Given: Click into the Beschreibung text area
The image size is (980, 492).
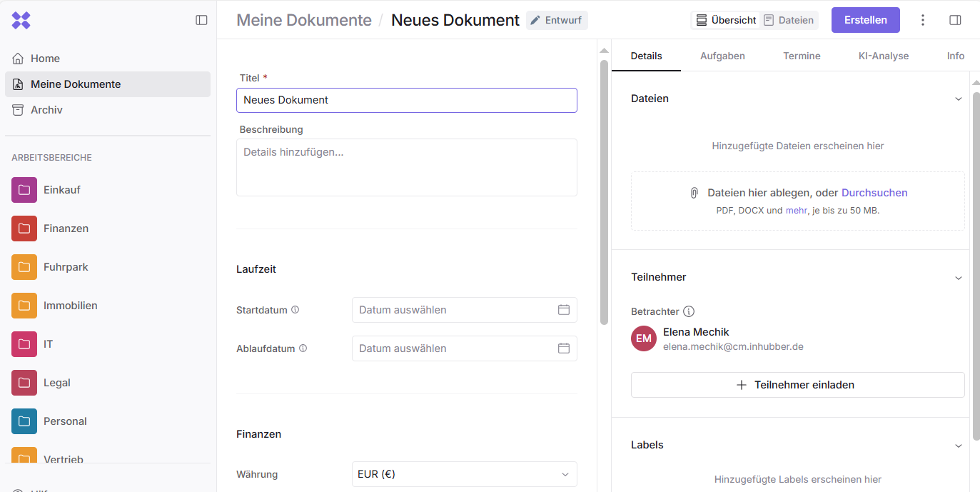Looking at the screenshot, I should 406,167.
